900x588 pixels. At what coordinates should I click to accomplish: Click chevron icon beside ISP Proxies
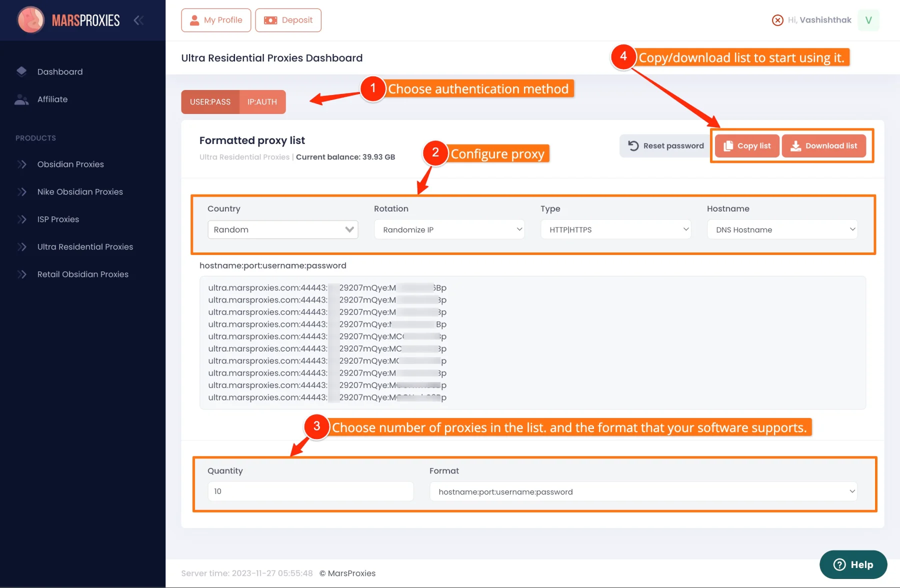pyautogui.click(x=21, y=219)
